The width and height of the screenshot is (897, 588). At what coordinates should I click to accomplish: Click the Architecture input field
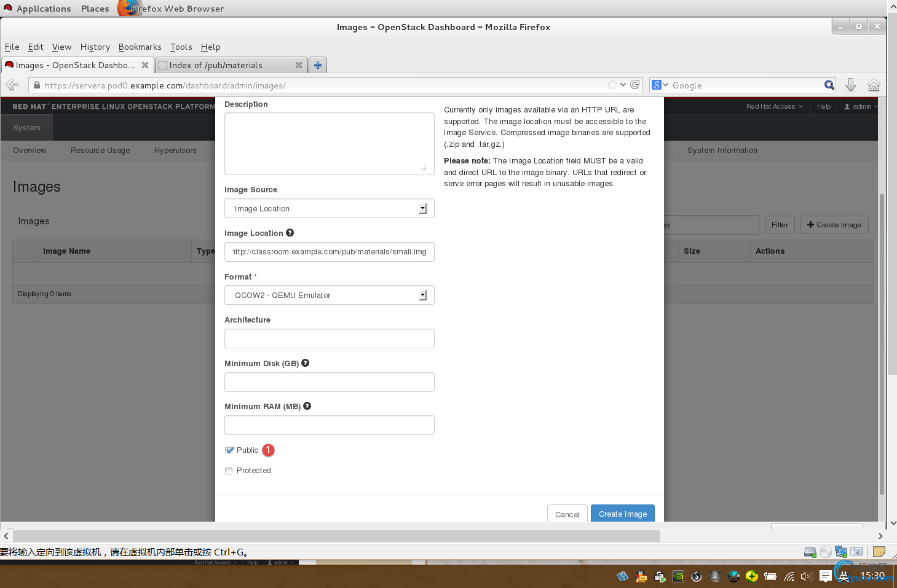tap(330, 339)
